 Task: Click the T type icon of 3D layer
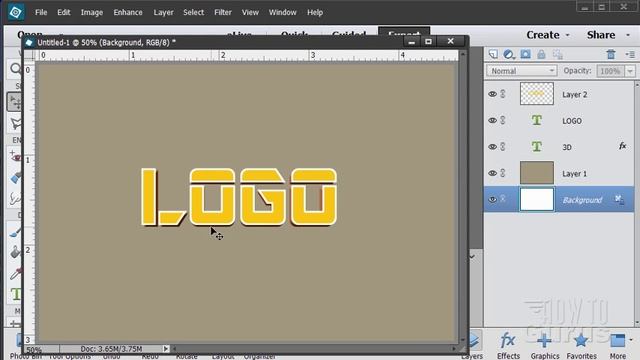point(537,146)
